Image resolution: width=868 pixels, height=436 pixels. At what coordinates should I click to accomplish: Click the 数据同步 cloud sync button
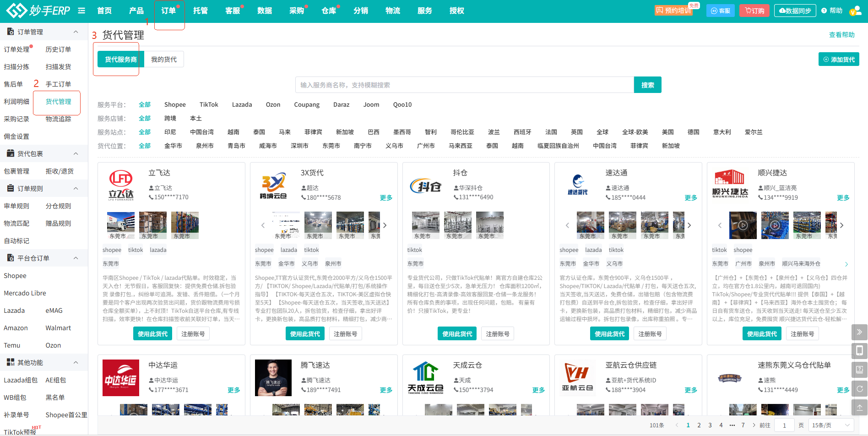[x=795, y=11]
